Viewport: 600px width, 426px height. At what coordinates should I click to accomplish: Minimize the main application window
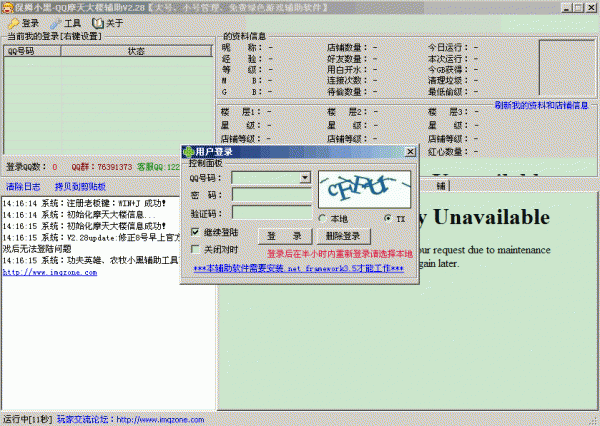567,8
